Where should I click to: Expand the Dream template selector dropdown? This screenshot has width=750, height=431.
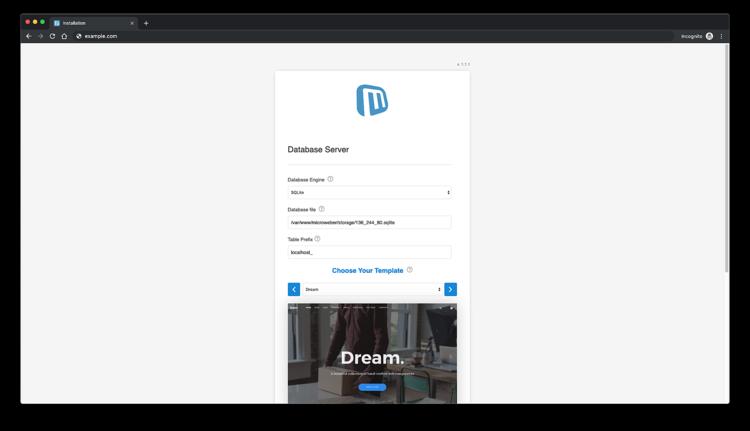coord(371,289)
